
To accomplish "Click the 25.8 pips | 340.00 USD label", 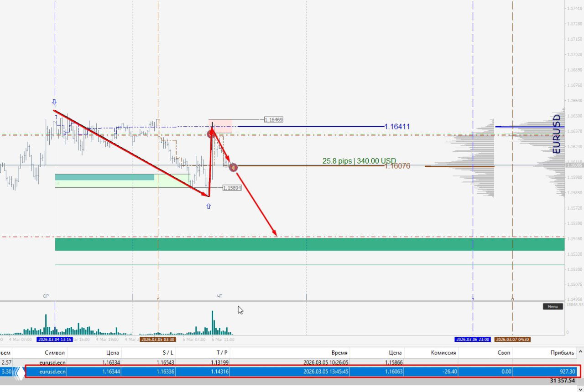I will click(359, 161).
